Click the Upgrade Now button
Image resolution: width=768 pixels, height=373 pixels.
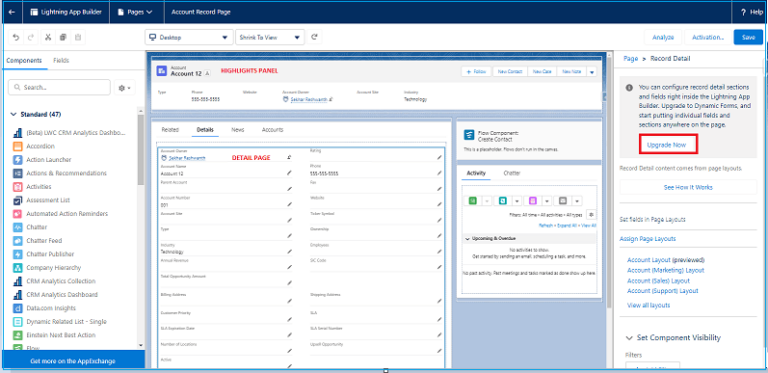click(667, 145)
